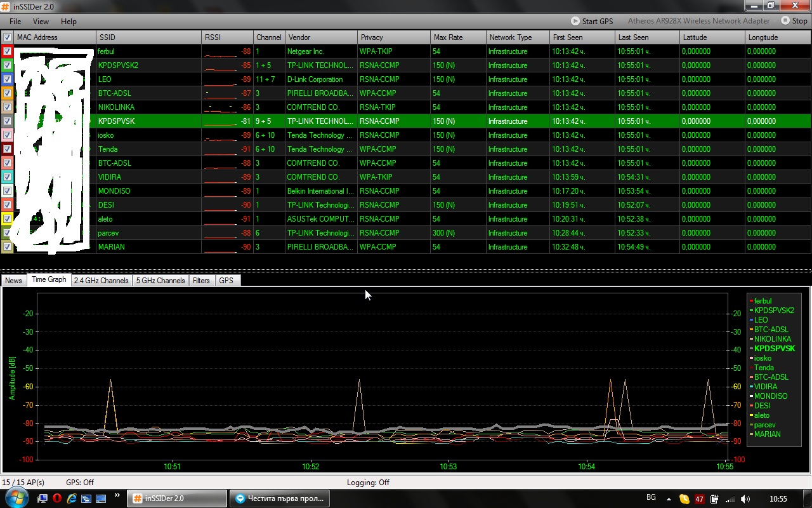Uncheck the KPDSPVSK2 row checkbox
Screen dimensions: 812x508
coord(7,65)
